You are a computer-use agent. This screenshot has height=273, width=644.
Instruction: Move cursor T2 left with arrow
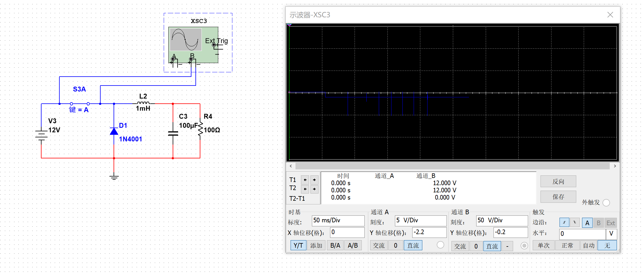click(305, 189)
